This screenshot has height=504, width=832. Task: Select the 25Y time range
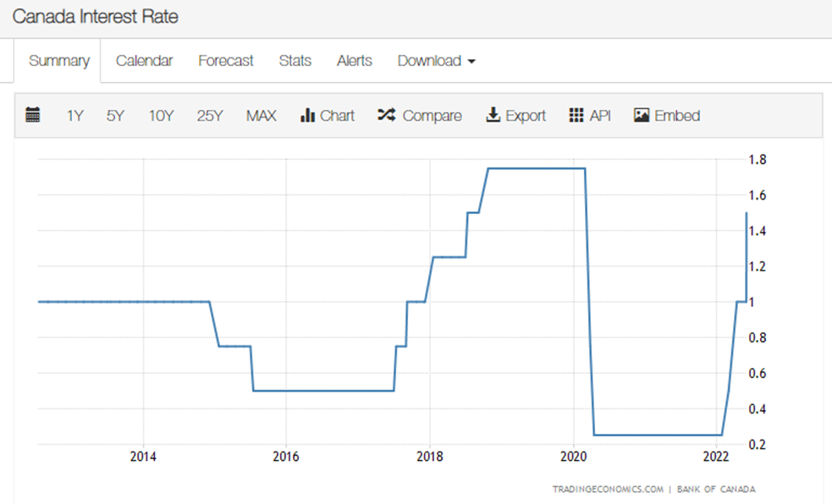click(x=210, y=116)
